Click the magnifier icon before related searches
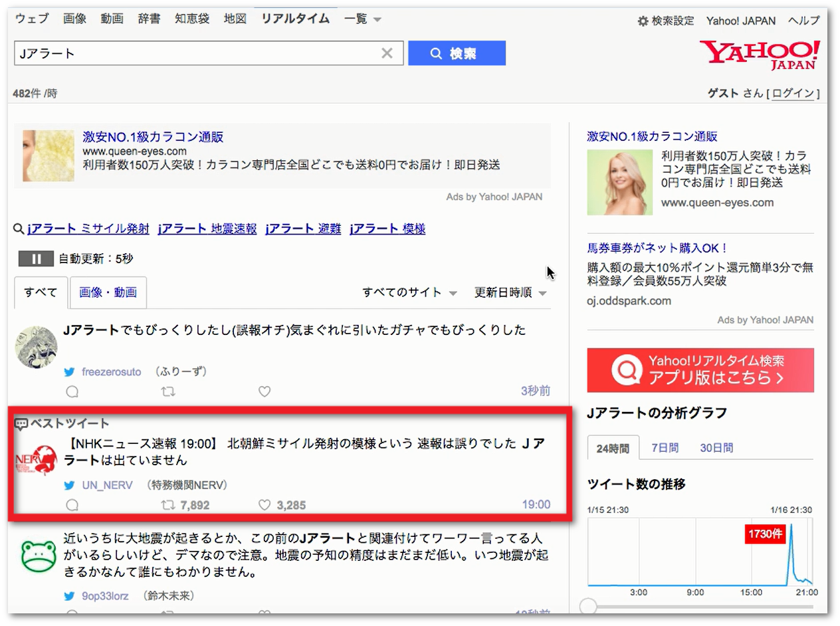 [19, 229]
